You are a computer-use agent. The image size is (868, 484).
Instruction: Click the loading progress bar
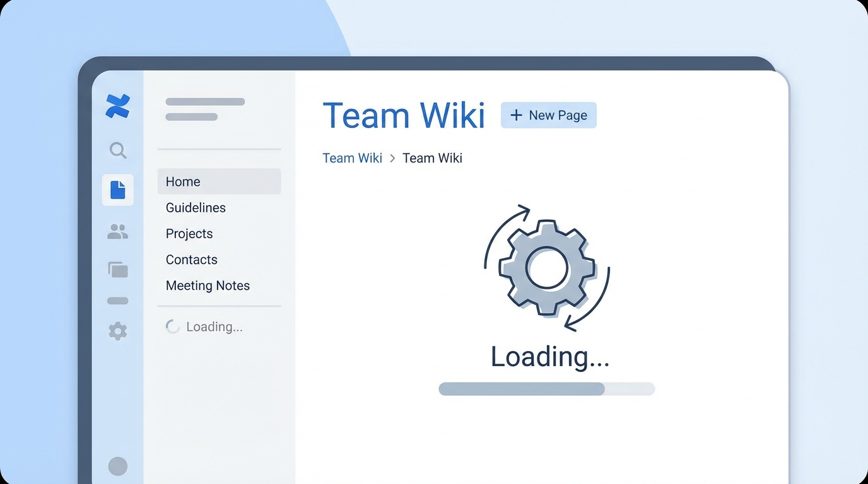pyautogui.click(x=546, y=389)
